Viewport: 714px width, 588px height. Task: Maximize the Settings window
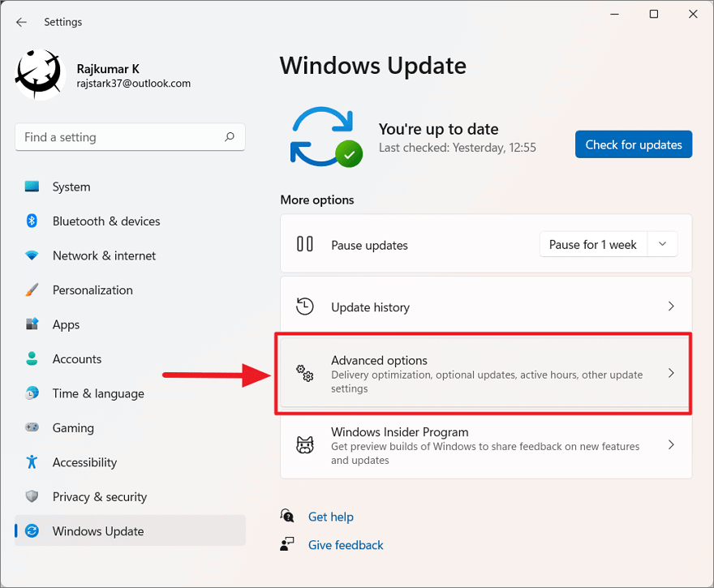pyautogui.click(x=653, y=14)
